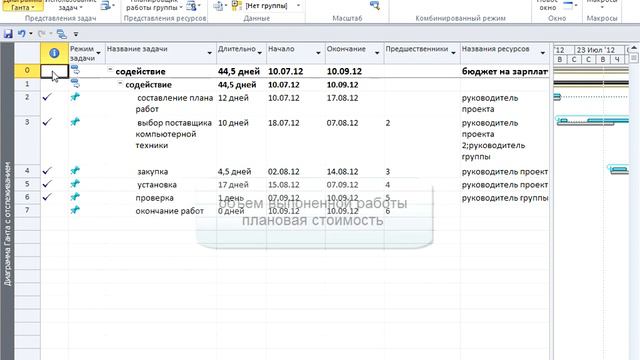The width and height of the screenshot is (640, 360).
Task: Click the completed checkmark in row 3
Action: coord(47,122)
